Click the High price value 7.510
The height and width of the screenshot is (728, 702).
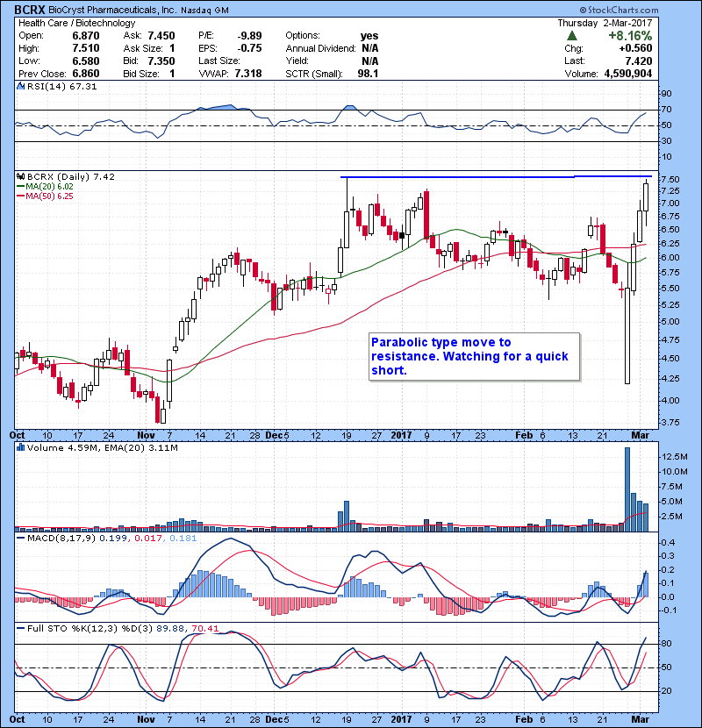[86, 48]
